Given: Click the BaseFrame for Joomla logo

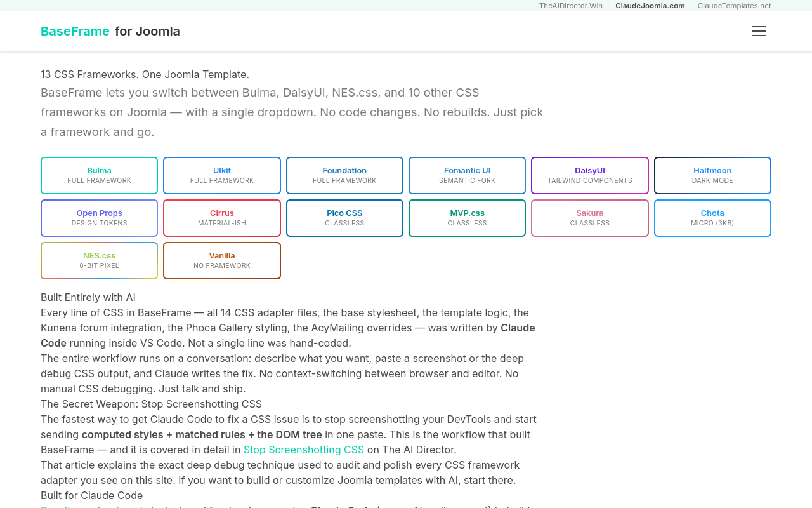Looking at the screenshot, I should point(110,31).
